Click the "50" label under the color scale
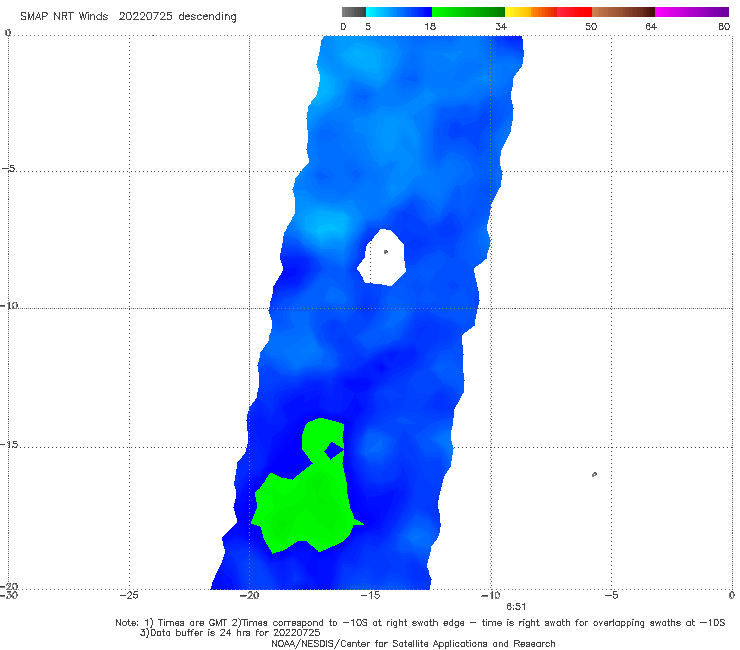Screen dimensions: 740x650 [591, 27]
